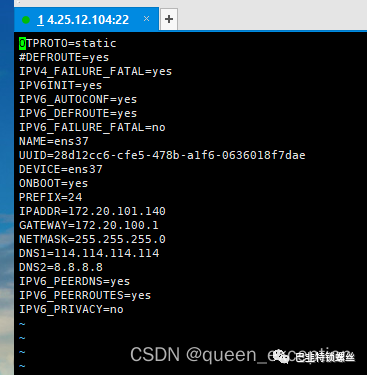Click the IPV6_AUTOCONF=yes line
This screenshot has width=367, height=375.
click(x=78, y=99)
